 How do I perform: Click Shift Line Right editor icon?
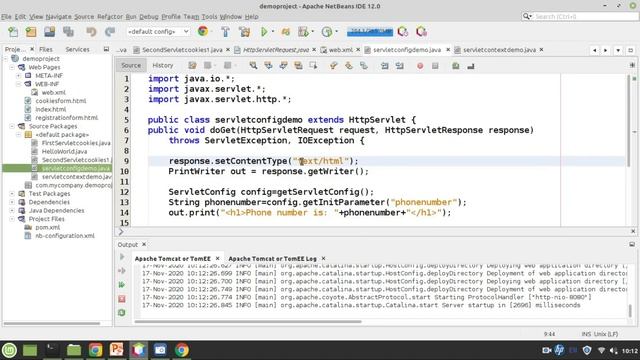[400, 66]
